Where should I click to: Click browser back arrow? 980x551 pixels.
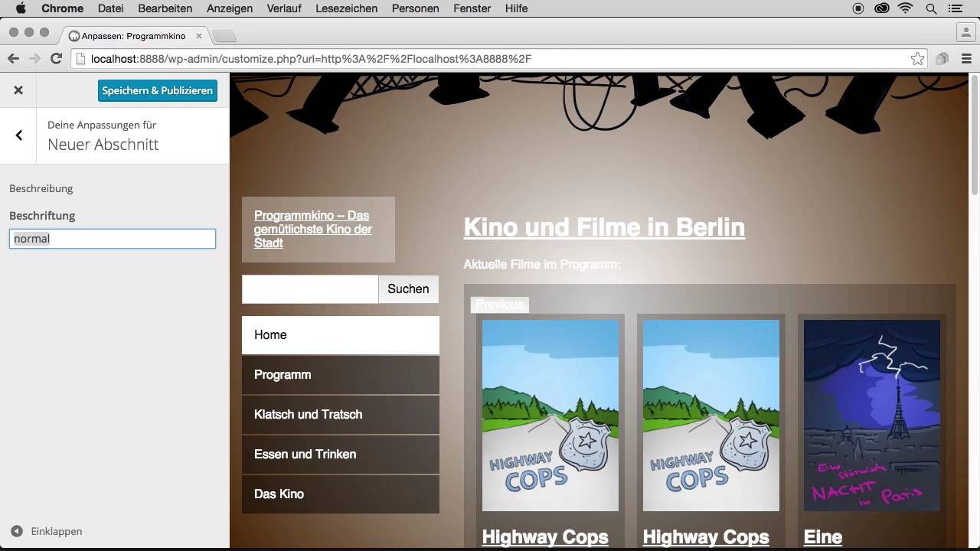click(13, 59)
